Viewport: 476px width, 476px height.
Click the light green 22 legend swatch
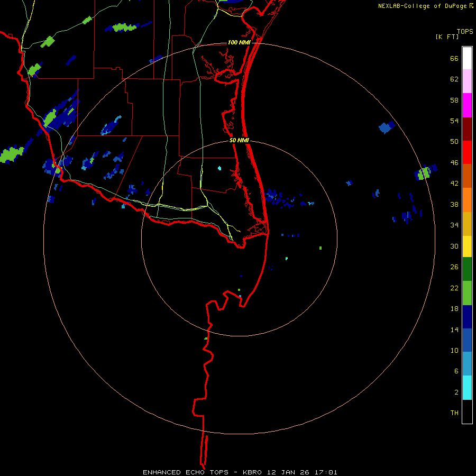tap(467, 293)
